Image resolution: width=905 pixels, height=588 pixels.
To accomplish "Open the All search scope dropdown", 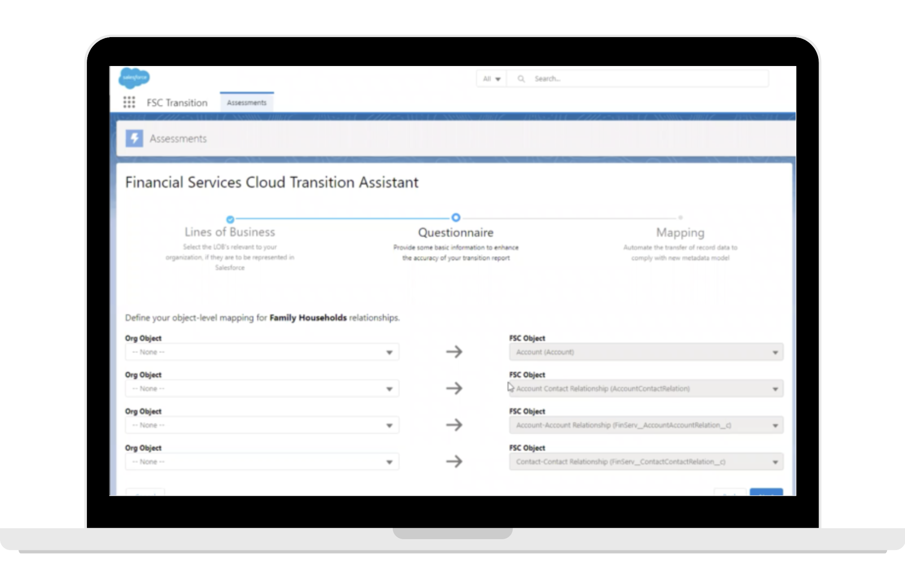I will pos(491,79).
